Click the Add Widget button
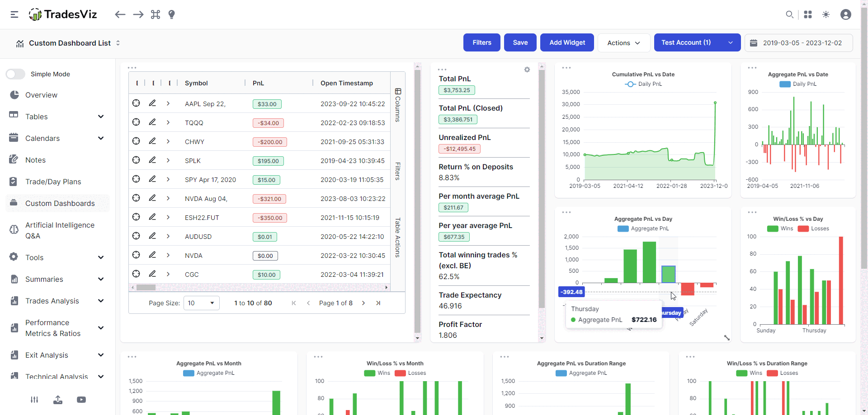868x415 pixels. [566, 42]
